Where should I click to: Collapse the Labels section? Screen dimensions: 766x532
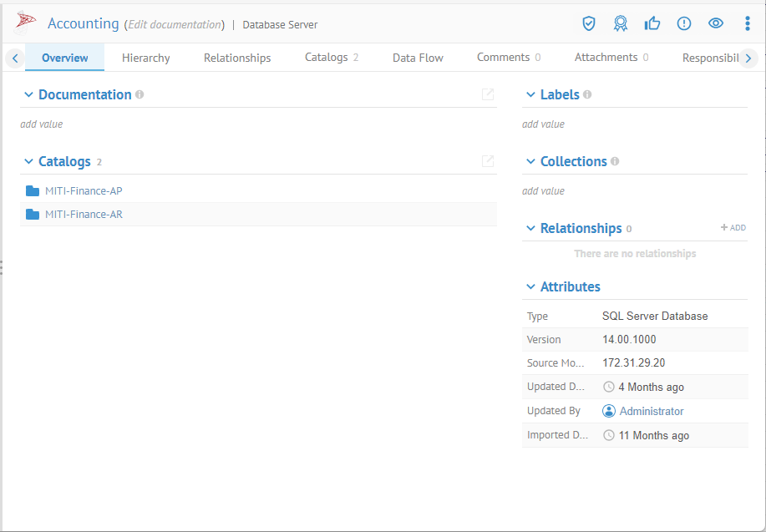pyautogui.click(x=530, y=95)
